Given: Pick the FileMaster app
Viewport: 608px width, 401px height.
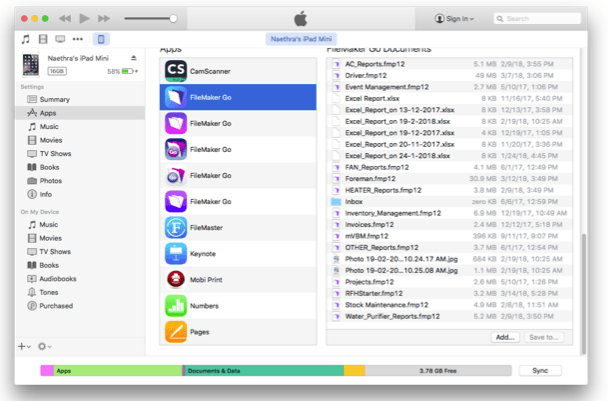Looking at the screenshot, I should point(175,227).
